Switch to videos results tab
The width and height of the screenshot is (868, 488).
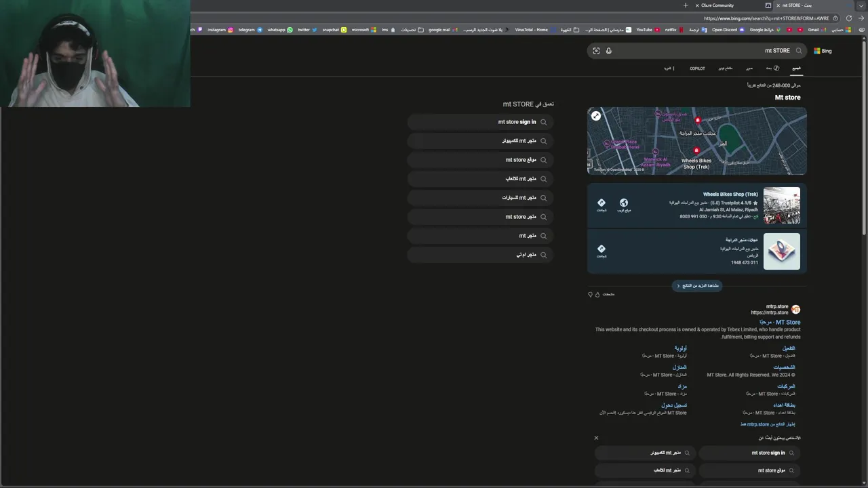click(x=726, y=68)
